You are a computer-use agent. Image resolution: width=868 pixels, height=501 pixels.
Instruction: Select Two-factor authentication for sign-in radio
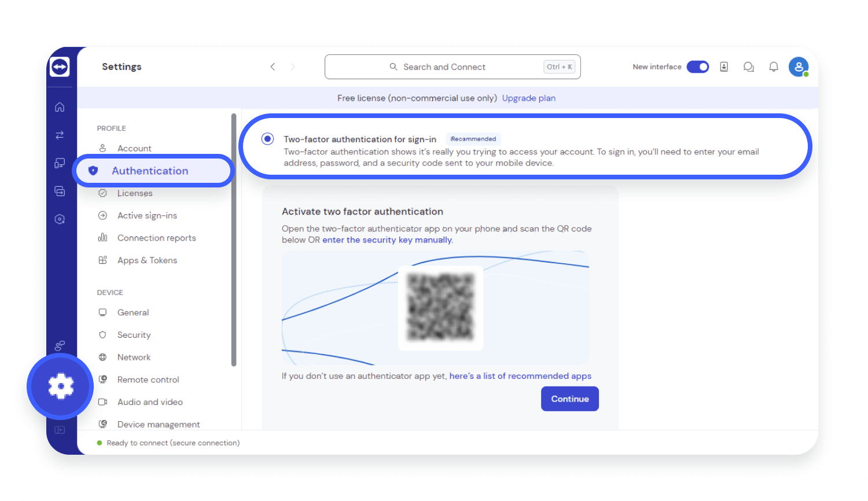coord(267,139)
